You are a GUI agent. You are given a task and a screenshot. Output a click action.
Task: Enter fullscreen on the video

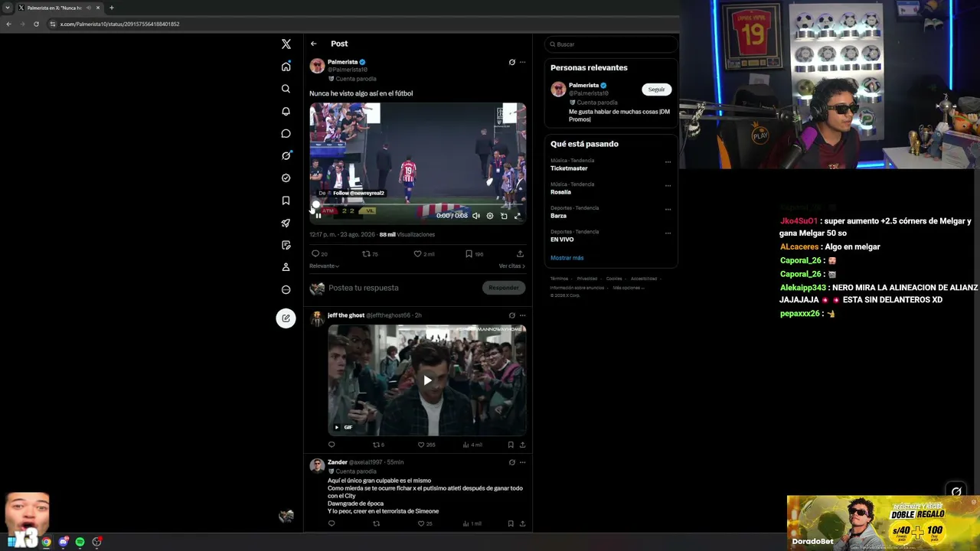[x=518, y=216]
